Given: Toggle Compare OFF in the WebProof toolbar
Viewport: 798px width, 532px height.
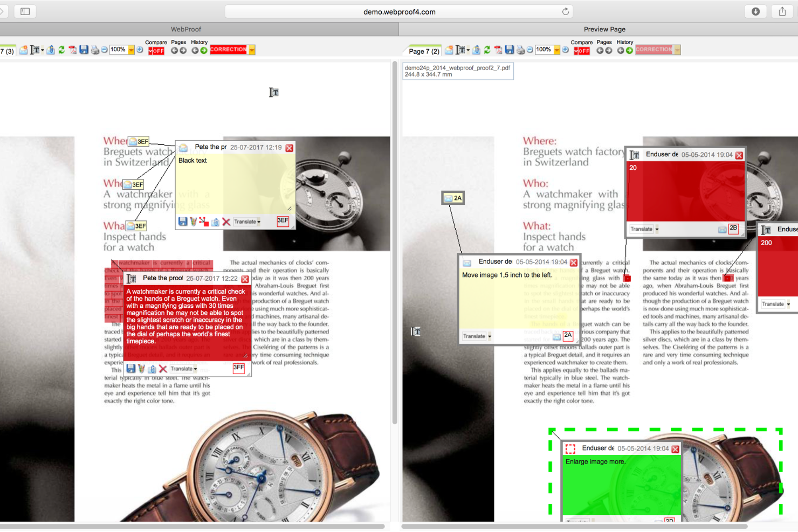Looking at the screenshot, I should coord(155,50).
